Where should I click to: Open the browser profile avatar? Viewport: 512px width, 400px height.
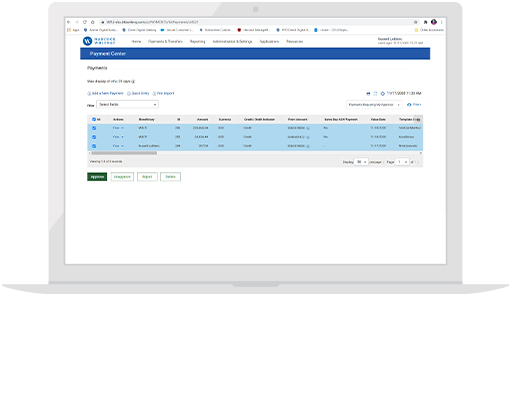point(434,22)
